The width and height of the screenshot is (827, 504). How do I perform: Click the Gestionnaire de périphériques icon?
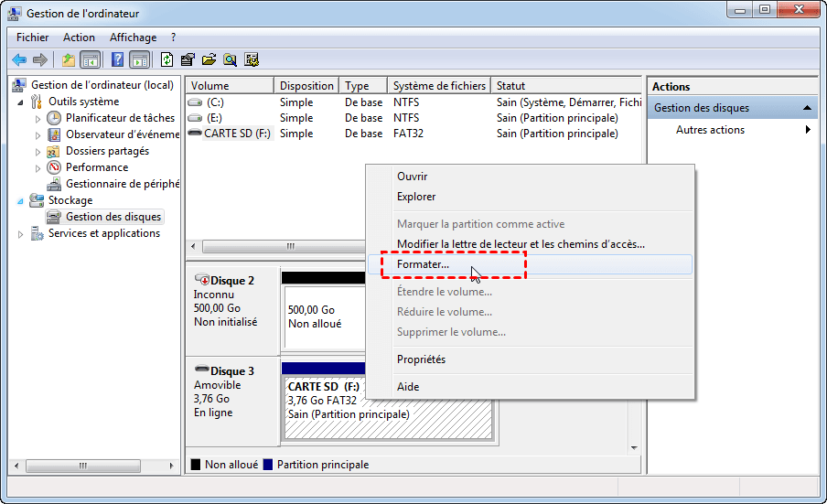[x=54, y=184]
